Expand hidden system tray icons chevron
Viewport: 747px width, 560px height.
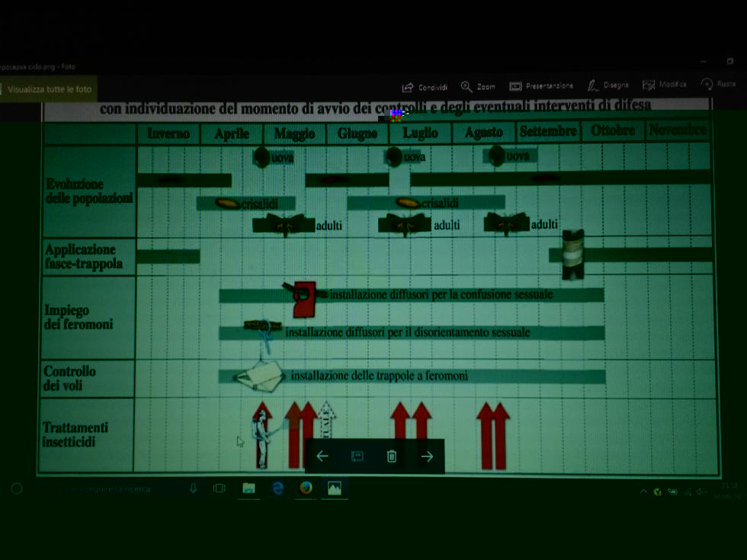[643, 491]
